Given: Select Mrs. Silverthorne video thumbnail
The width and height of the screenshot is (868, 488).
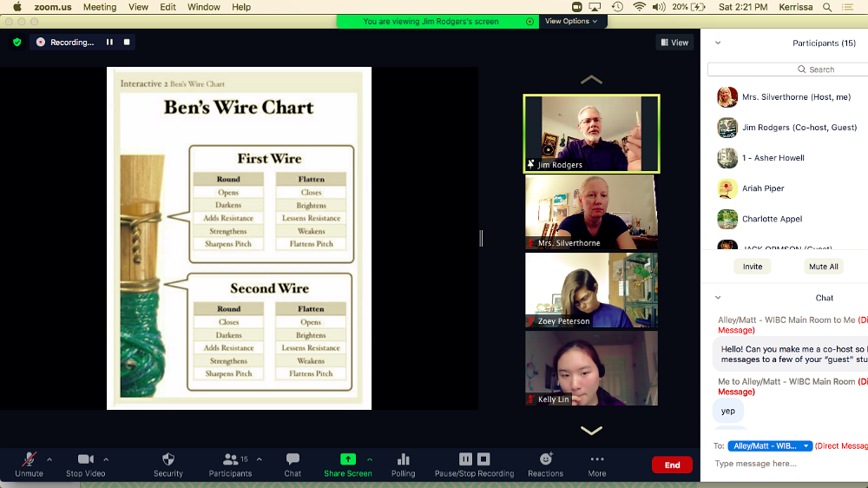Looking at the screenshot, I should 591,212.
